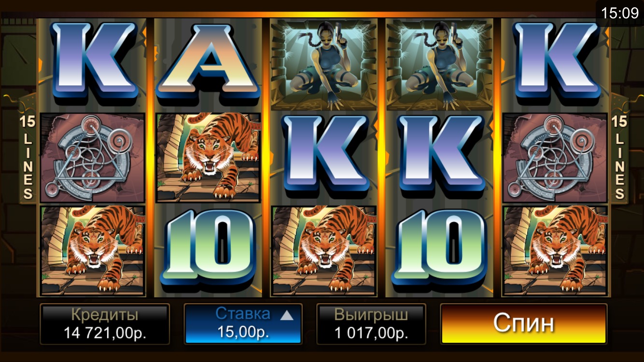
Task: Click the 15:09 clock display
Action: [620, 13]
